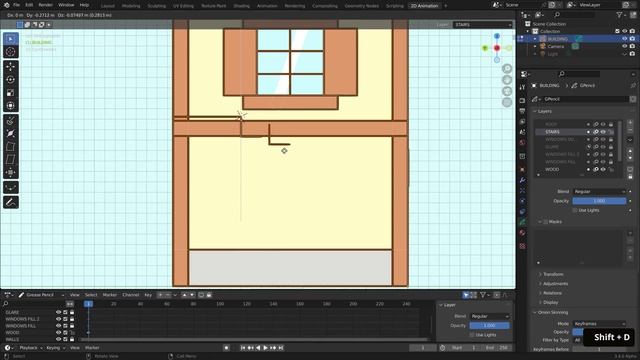Select the Shear tool in the toolbar

tap(11, 160)
